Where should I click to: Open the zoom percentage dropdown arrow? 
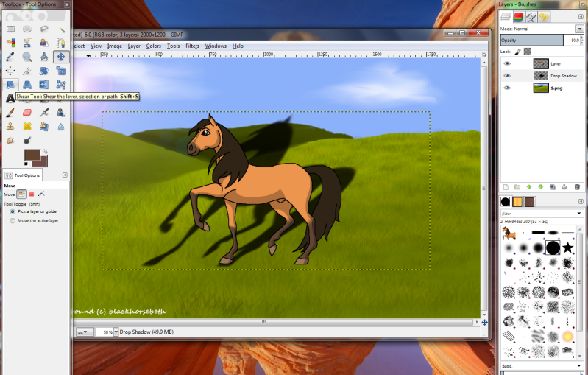[x=116, y=332]
